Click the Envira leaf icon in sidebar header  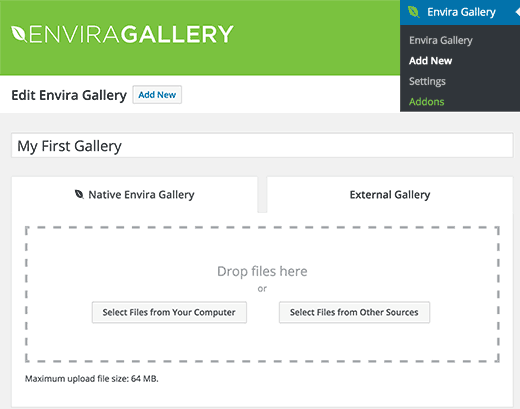[413, 12]
